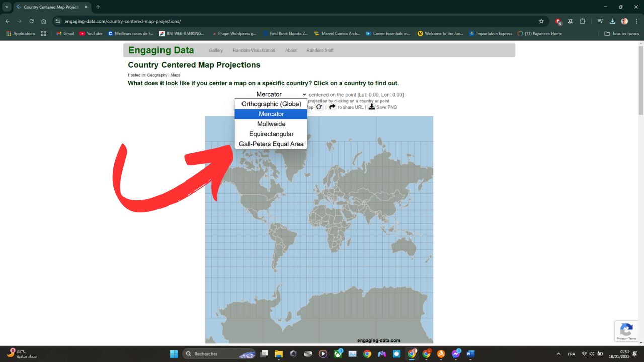Select Orthographic (Globe) projection
644x362 pixels.
click(271, 104)
